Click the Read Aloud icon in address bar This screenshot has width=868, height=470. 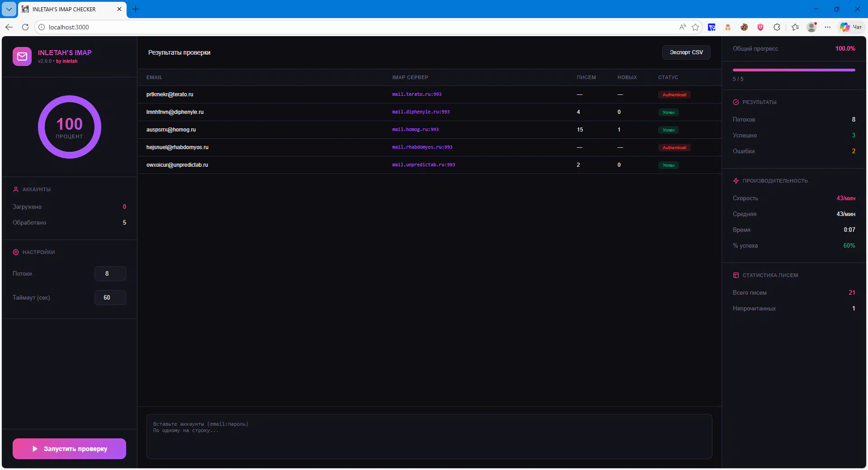683,27
